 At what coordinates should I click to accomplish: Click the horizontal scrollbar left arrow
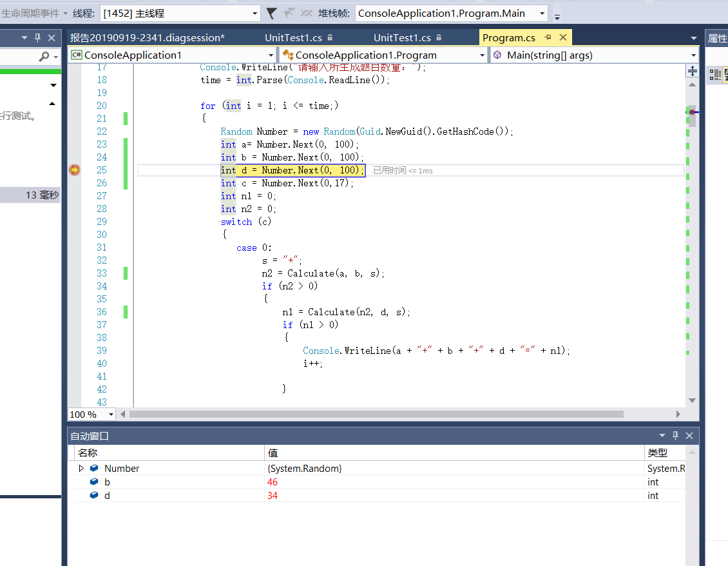[122, 414]
